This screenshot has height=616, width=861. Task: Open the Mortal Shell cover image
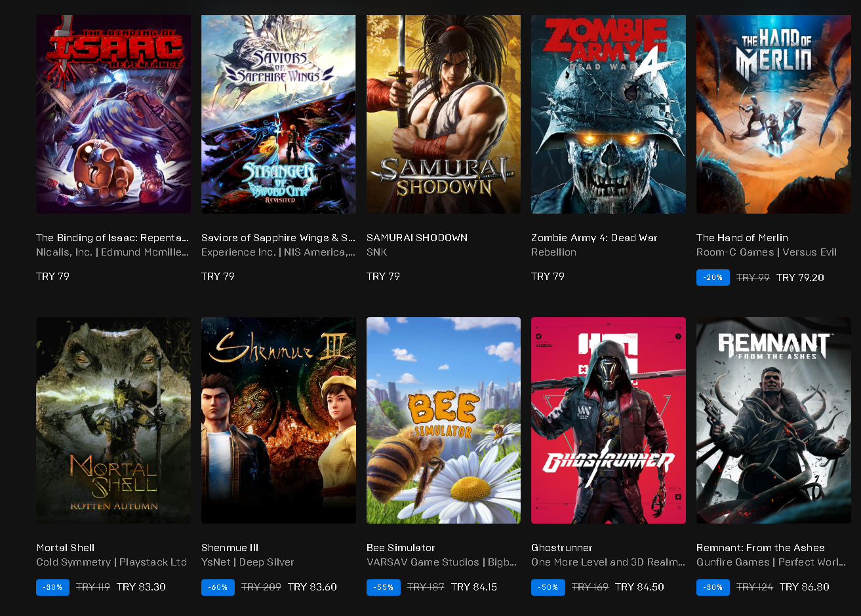tap(113, 421)
